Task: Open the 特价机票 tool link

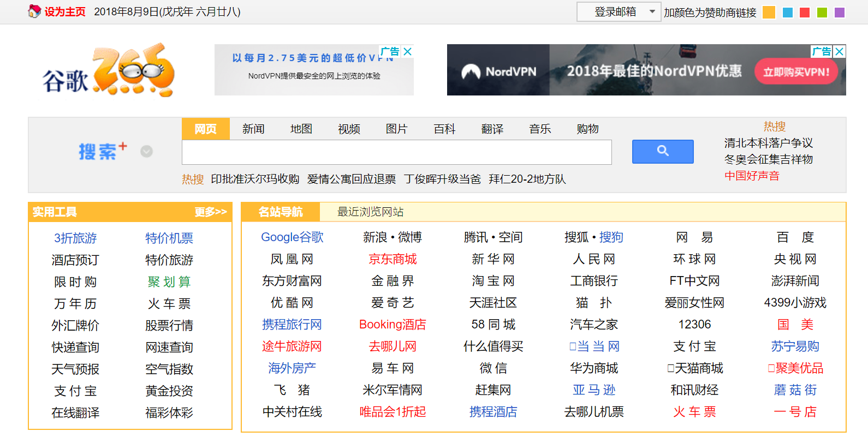Action: coord(169,238)
